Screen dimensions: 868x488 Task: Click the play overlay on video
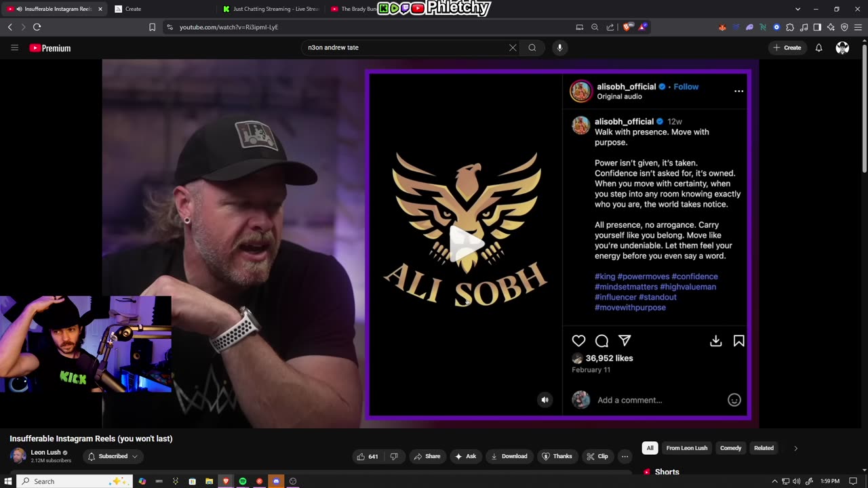pos(467,243)
